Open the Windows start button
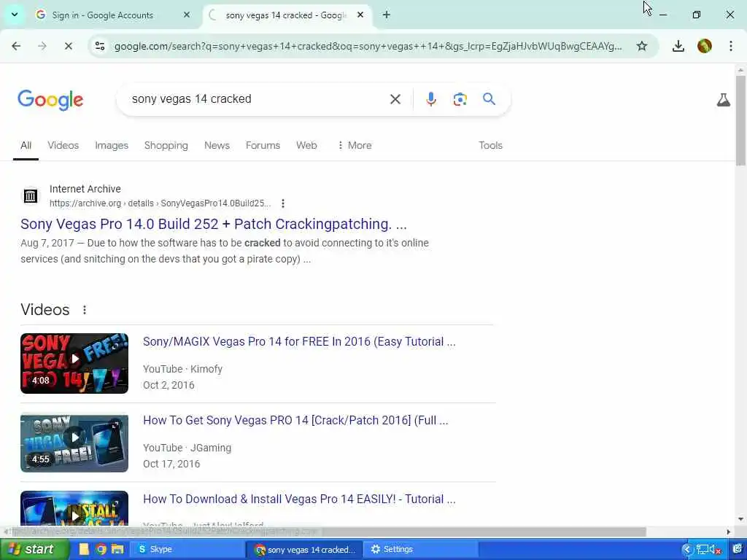 (x=34, y=550)
